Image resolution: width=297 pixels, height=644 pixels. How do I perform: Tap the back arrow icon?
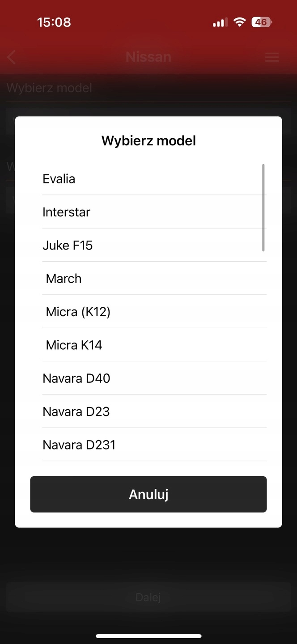(12, 57)
